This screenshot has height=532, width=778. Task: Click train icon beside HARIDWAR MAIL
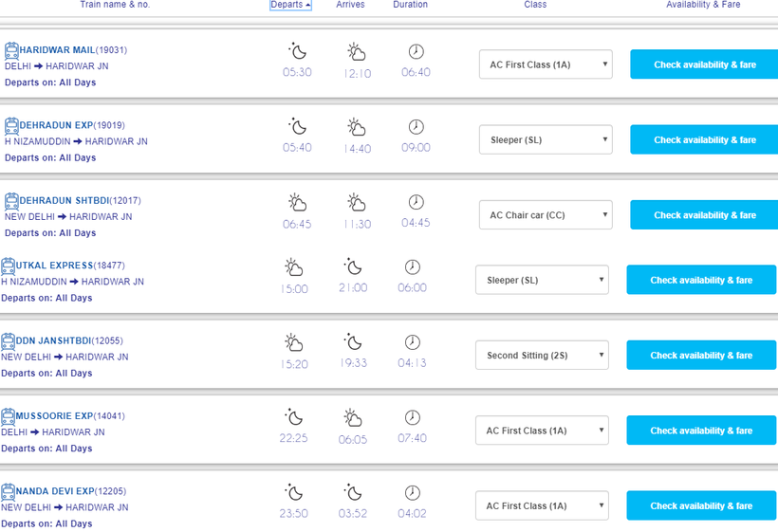pos(11,50)
